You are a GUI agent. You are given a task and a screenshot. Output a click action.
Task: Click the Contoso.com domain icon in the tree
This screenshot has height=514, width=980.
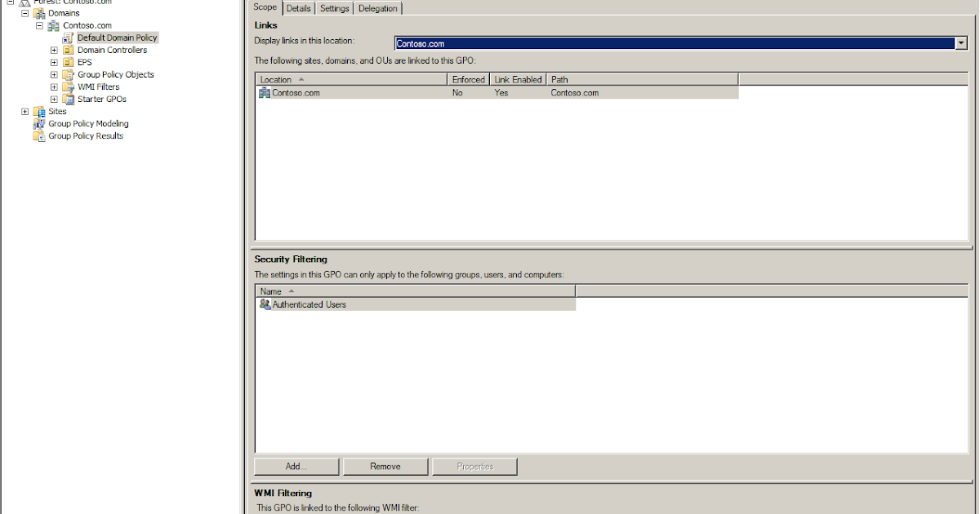tap(52, 24)
